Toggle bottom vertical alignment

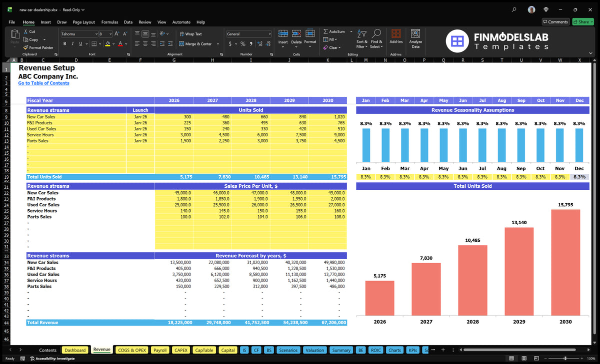click(x=153, y=34)
